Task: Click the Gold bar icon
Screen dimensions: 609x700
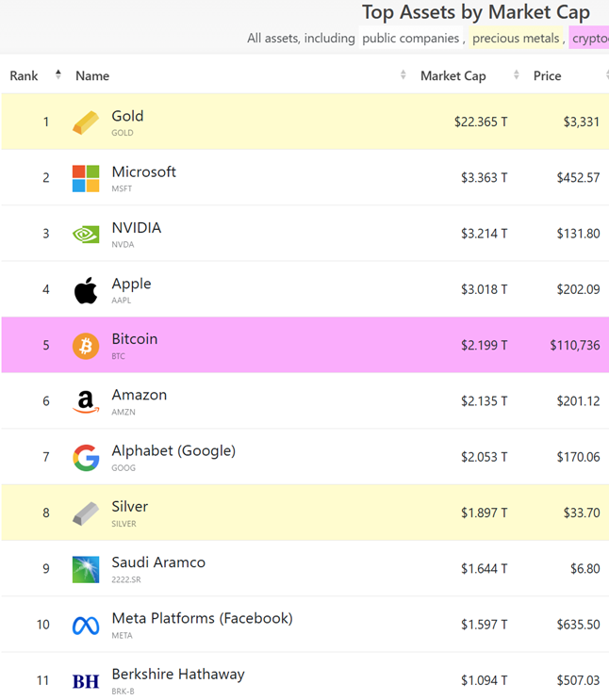Action: coord(86,122)
